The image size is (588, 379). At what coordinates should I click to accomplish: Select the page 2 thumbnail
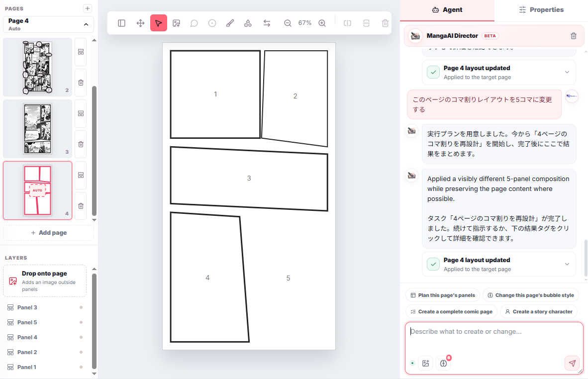37,67
